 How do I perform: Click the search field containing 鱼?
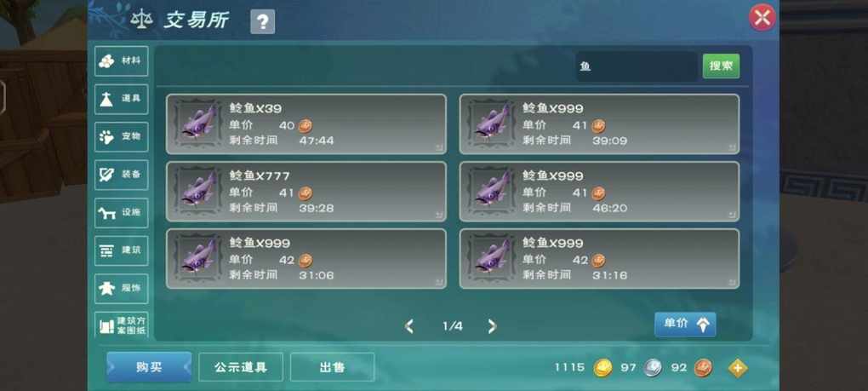(x=636, y=66)
